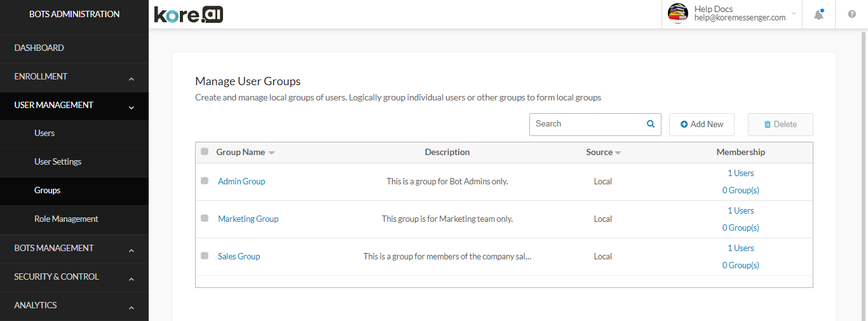Click the Group Name sort arrow
The width and height of the screenshot is (868, 321).
[x=271, y=153]
